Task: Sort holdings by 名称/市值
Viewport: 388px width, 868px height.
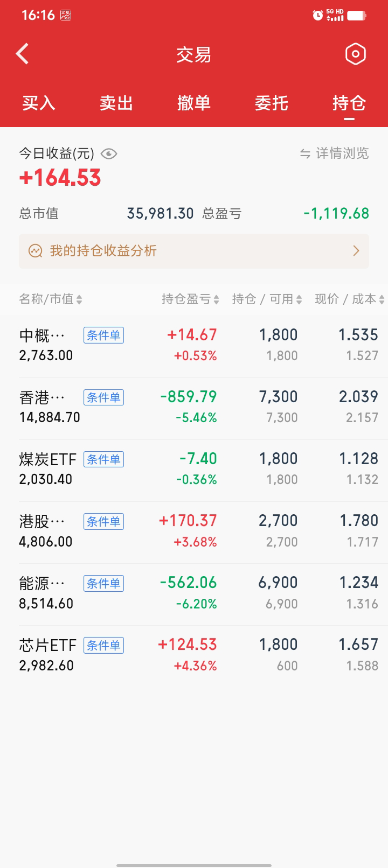Action: point(51,299)
